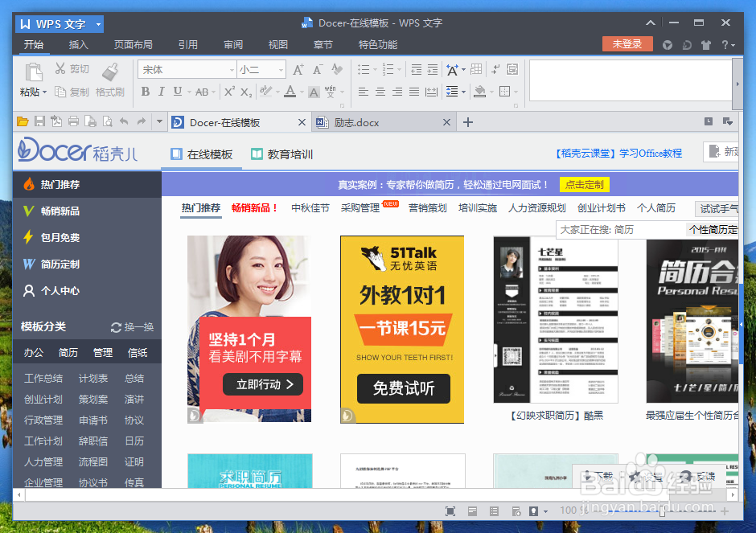Click the font color A swatch

[x=290, y=91]
